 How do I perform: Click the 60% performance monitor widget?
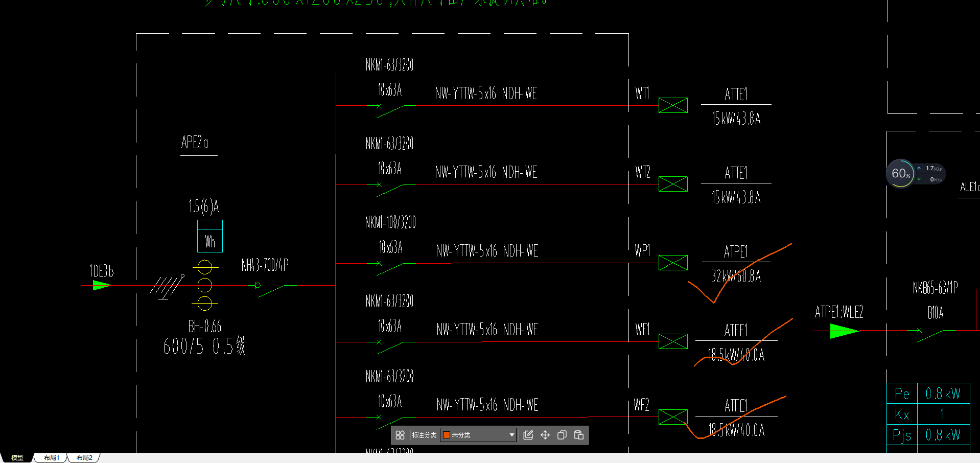point(900,173)
